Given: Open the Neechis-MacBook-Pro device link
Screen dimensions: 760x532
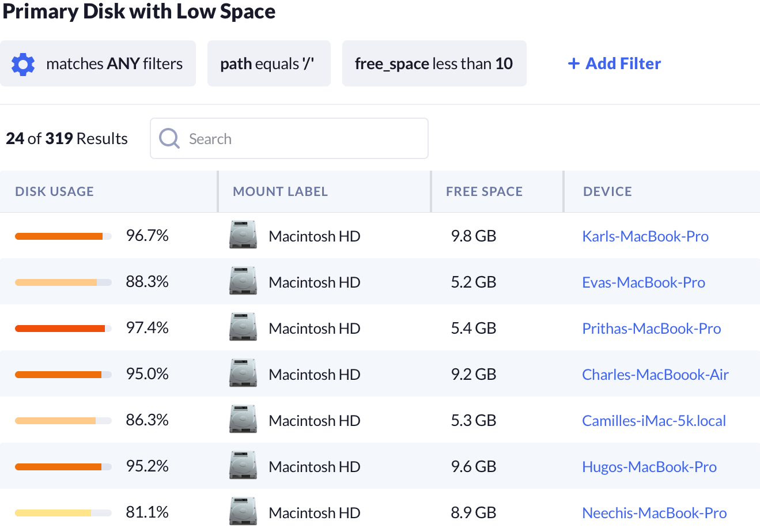Looking at the screenshot, I should tap(654, 513).
